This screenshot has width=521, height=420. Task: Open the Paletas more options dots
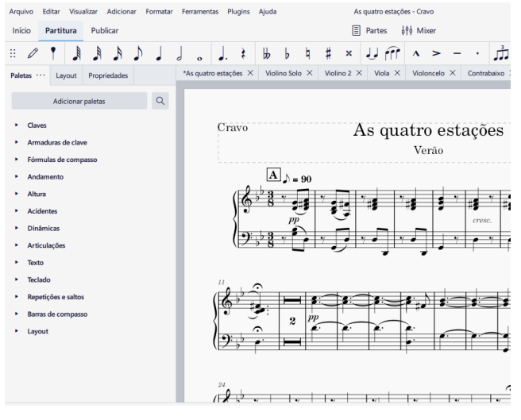pyautogui.click(x=41, y=75)
